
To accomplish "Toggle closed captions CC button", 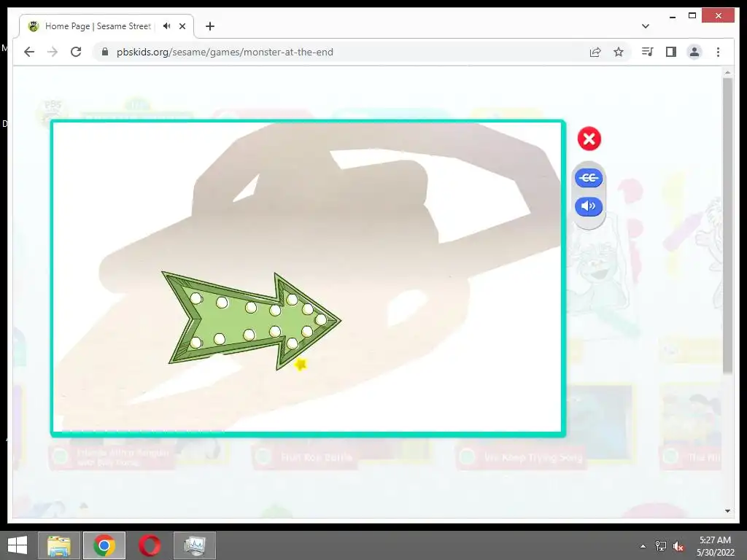I will tap(589, 178).
